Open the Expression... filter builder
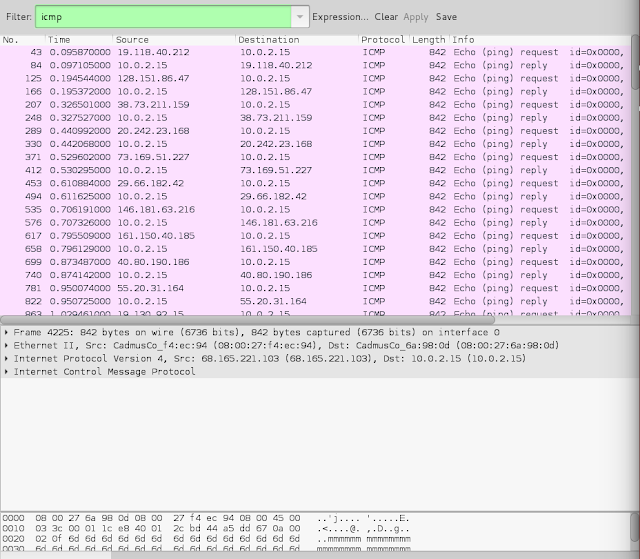 tap(340, 17)
